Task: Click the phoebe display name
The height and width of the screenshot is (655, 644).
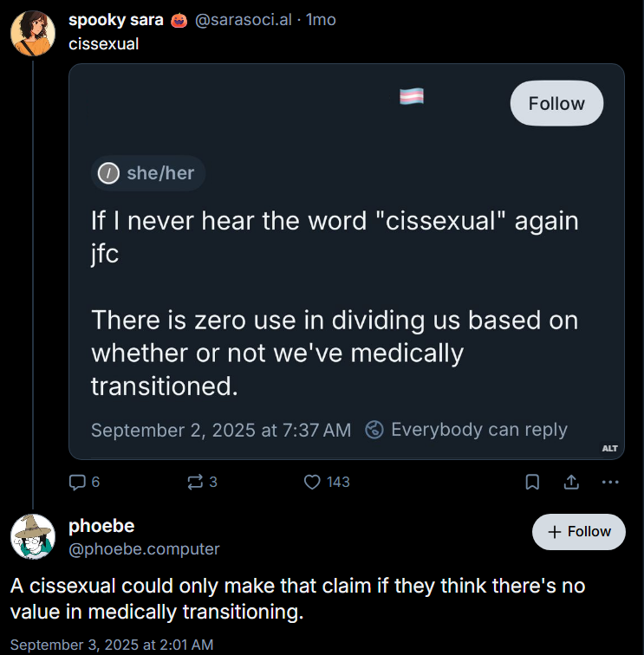Action: 101,526
